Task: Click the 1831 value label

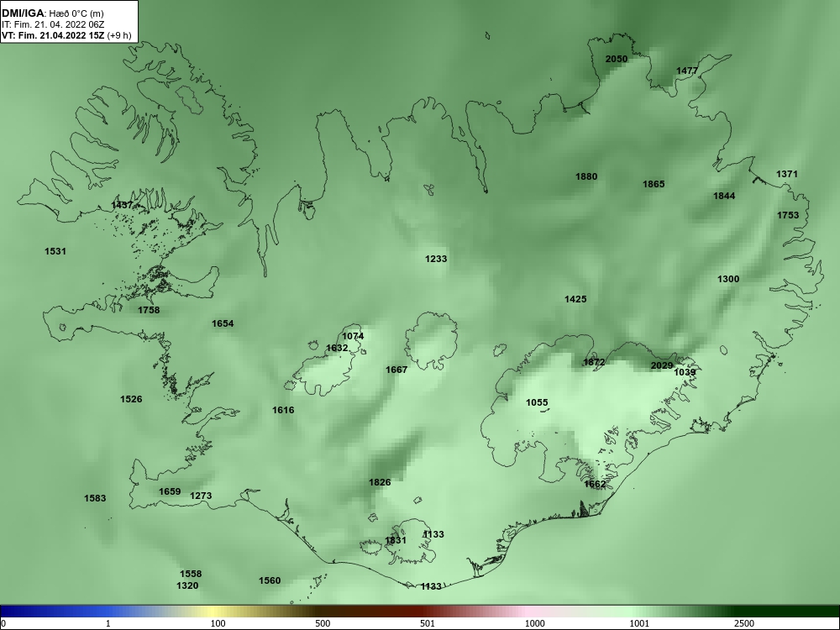Action: 396,540
